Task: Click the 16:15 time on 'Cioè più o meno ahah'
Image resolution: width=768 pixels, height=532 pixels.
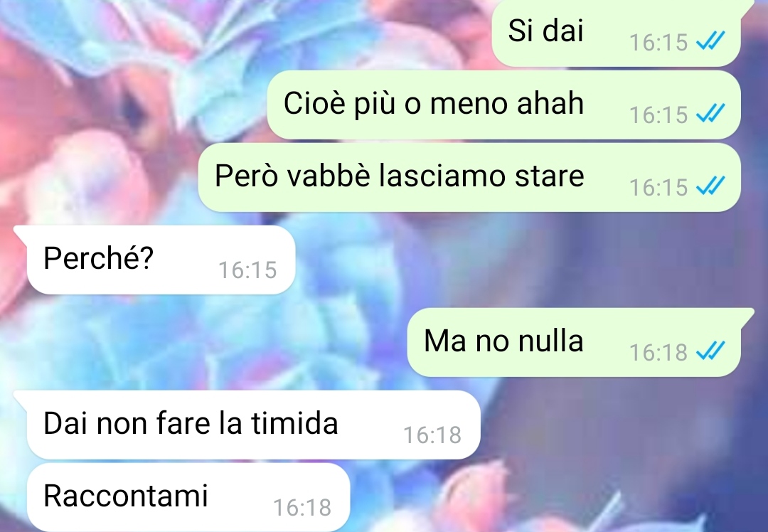Action: 658,115
